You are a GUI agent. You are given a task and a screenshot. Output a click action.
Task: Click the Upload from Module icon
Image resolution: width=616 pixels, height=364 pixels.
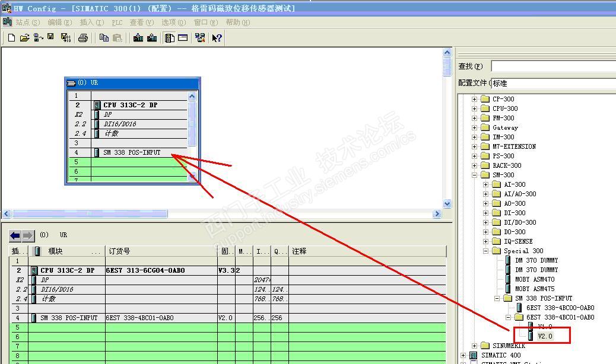(152, 38)
